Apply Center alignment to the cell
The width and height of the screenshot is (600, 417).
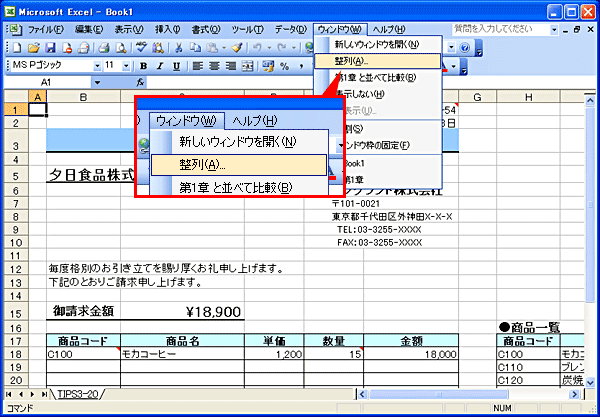click(x=214, y=66)
